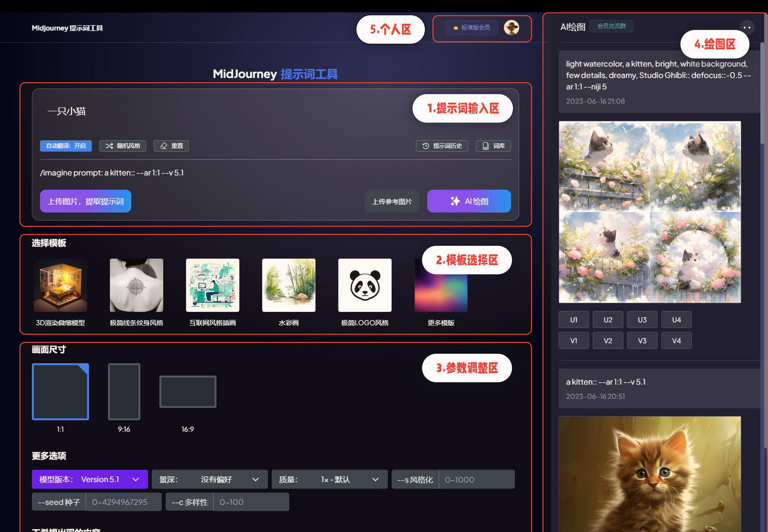Viewport: 768px width, 532px height.
Task: Open the 模型版本 Version 5.1 dropdown
Action: pos(90,479)
